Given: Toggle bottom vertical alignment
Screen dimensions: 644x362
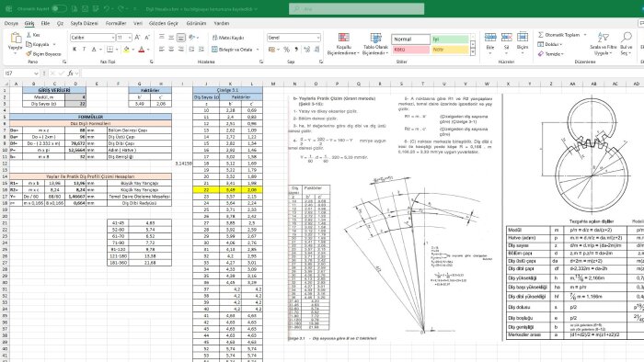Looking at the screenshot, I should pyautogui.click(x=180, y=38).
